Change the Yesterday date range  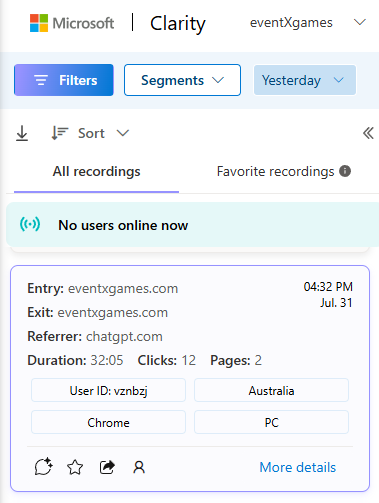pos(305,80)
